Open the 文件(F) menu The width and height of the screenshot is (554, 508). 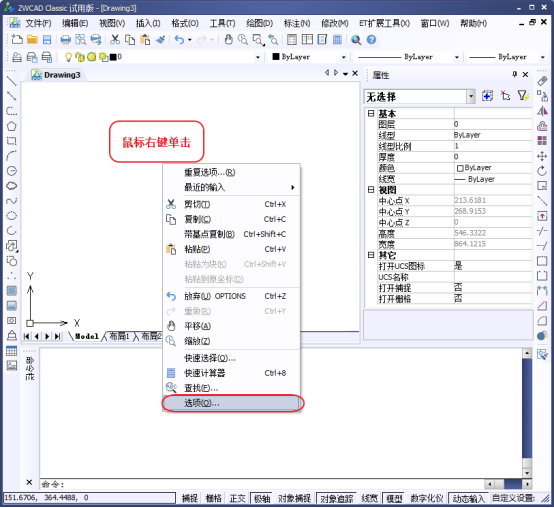(38, 23)
